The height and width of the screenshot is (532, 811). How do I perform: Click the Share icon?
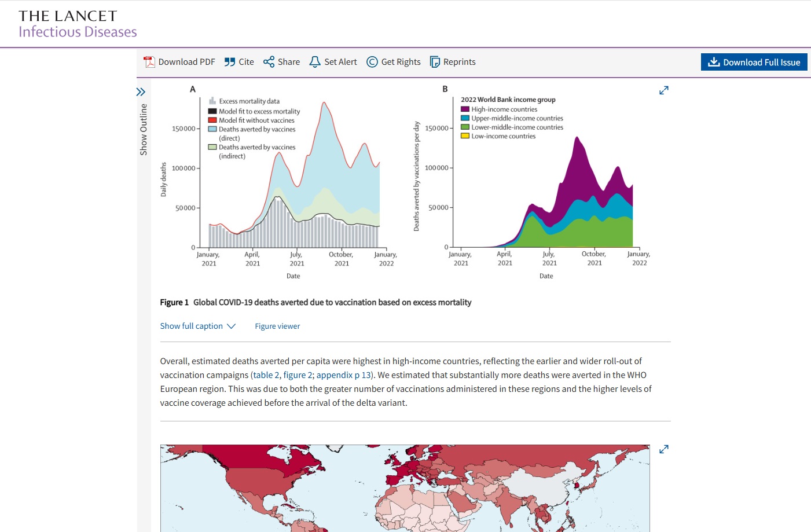click(x=269, y=62)
